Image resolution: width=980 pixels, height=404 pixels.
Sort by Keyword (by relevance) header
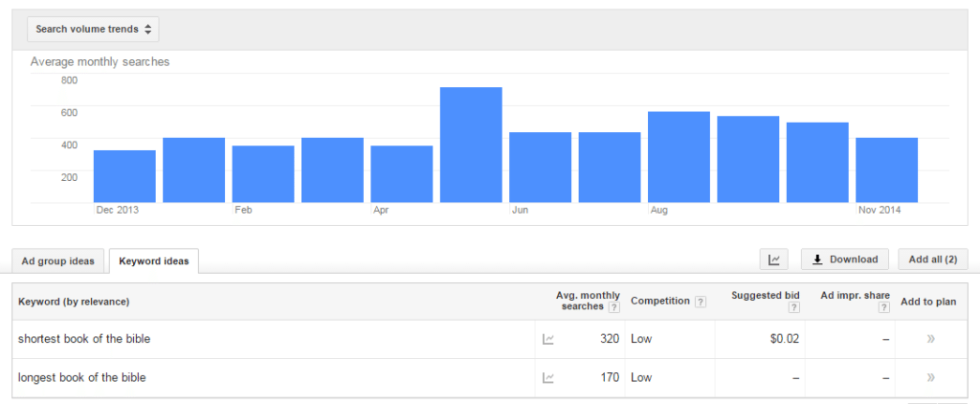(x=74, y=302)
